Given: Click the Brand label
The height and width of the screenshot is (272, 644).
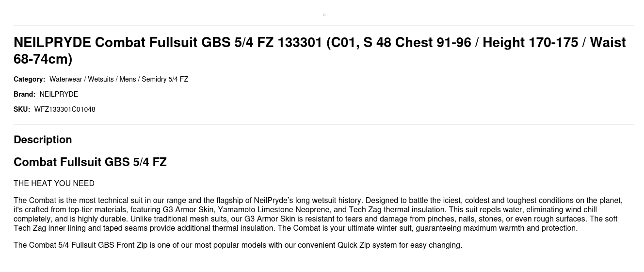Looking at the screenshot, I should pos(24,94).
